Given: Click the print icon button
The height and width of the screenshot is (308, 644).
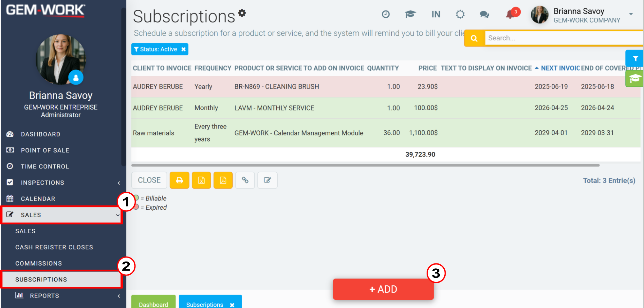Looking at the screenshot, I should (179, 180).
